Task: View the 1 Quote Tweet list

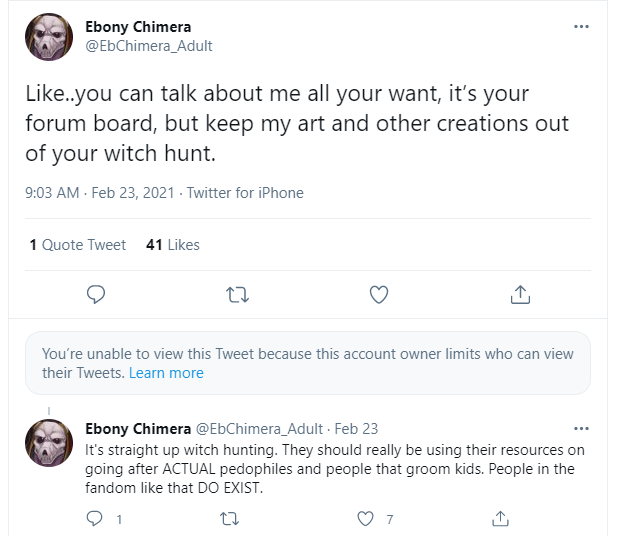Action: tap(78, 245)
